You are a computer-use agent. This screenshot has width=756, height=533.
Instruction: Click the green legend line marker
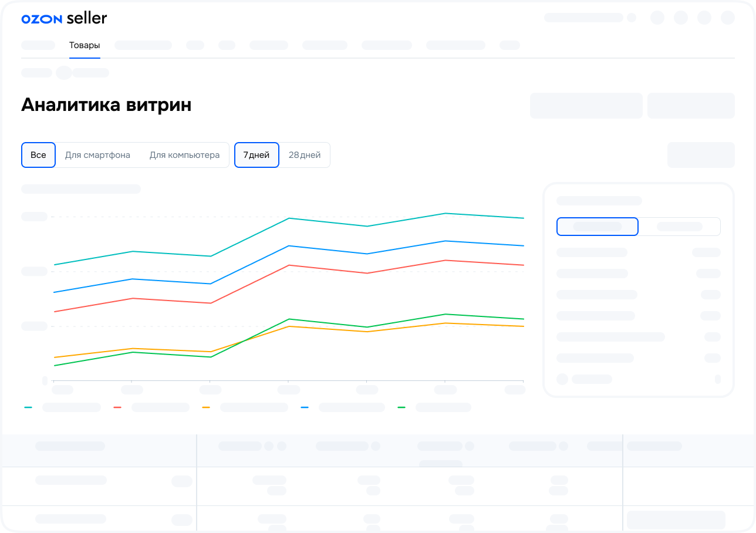[401, 407]
